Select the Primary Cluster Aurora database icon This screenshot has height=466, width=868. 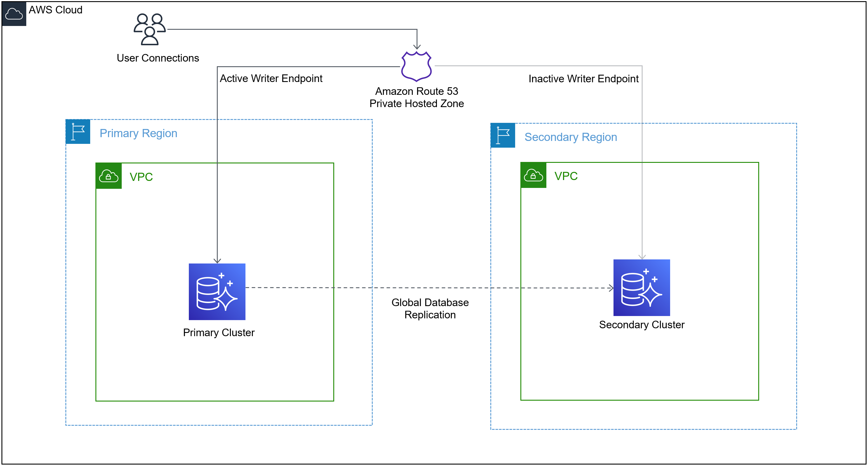pos(217,292)
